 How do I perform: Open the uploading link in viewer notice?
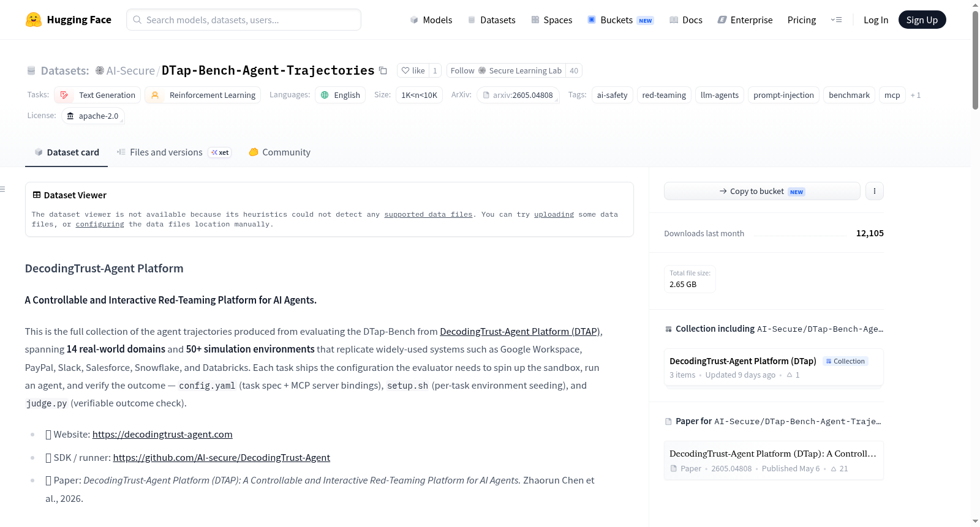click(554, 214)
